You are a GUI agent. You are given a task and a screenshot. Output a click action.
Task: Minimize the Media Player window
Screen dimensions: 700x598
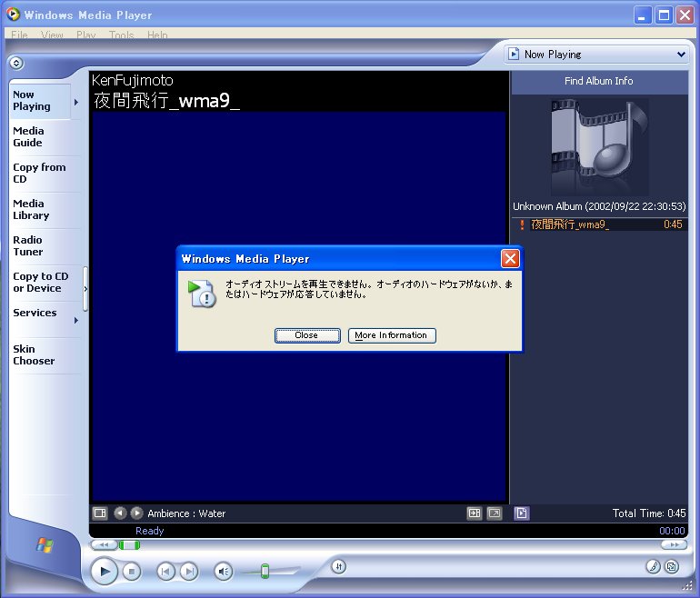[x=643, y=15]
